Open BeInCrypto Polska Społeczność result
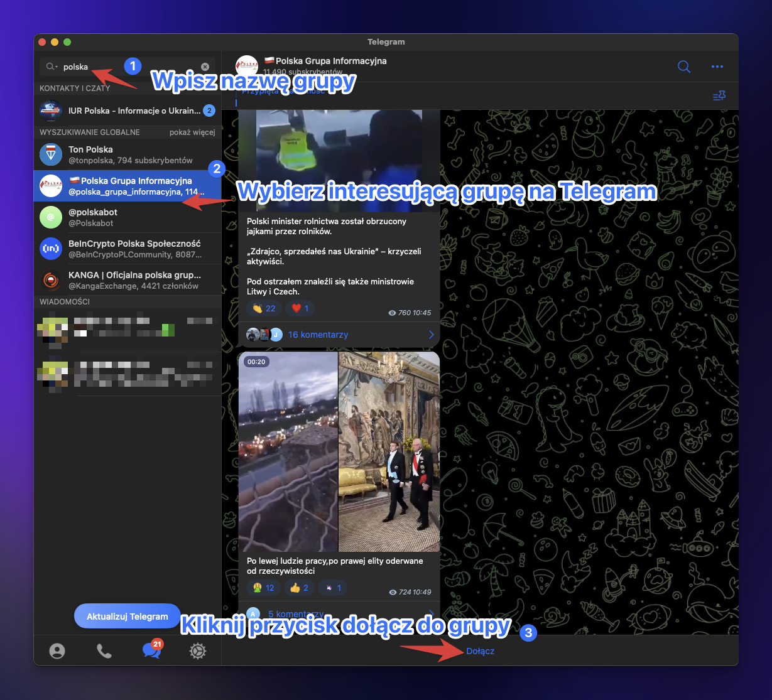Image resolution: width=772 pixels, height=700 pixels. click(x=128, y=249)
